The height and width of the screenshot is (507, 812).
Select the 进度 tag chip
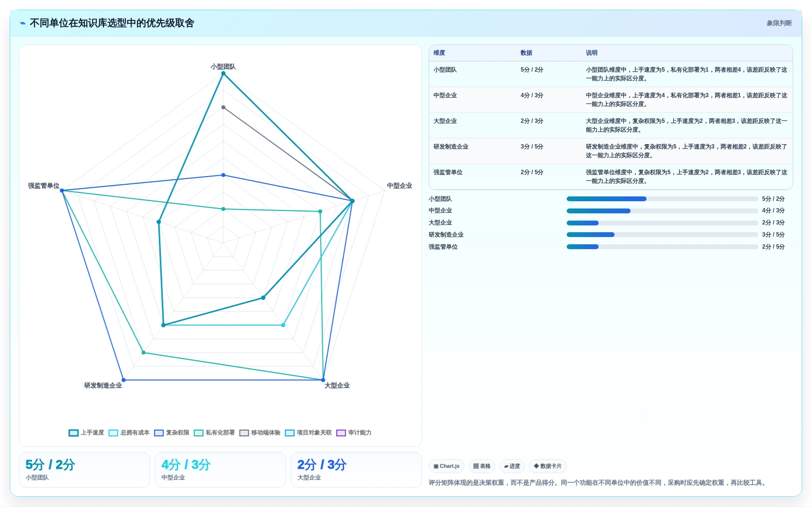click(x=512, y=466)
